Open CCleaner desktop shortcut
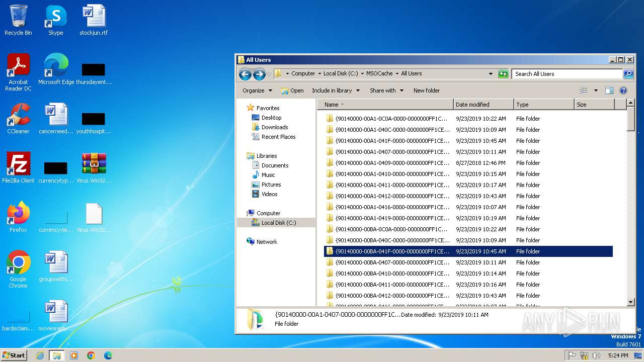Image resolution: width=644 pixels, height=362 pixels. click(18, 118)
